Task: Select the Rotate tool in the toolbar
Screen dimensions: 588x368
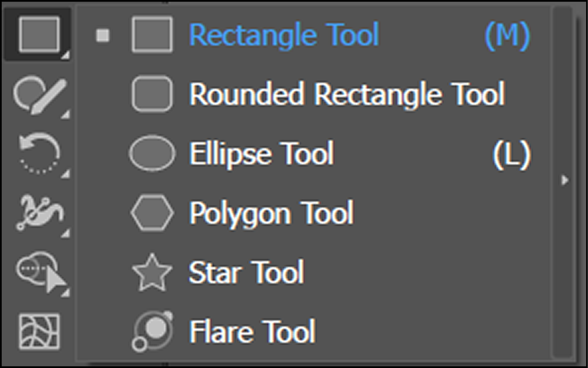Action: pyautogui.click(x=39, y=153)
